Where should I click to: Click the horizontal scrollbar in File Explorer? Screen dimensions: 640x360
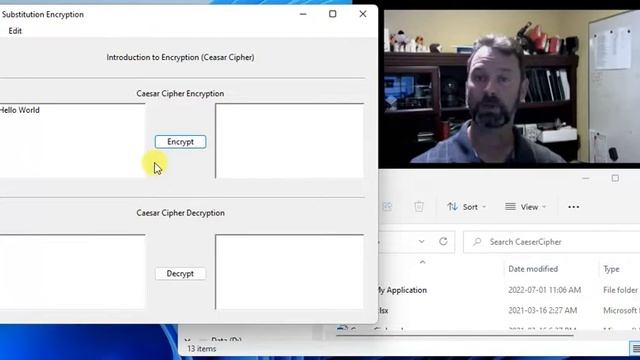coord(455,336)
